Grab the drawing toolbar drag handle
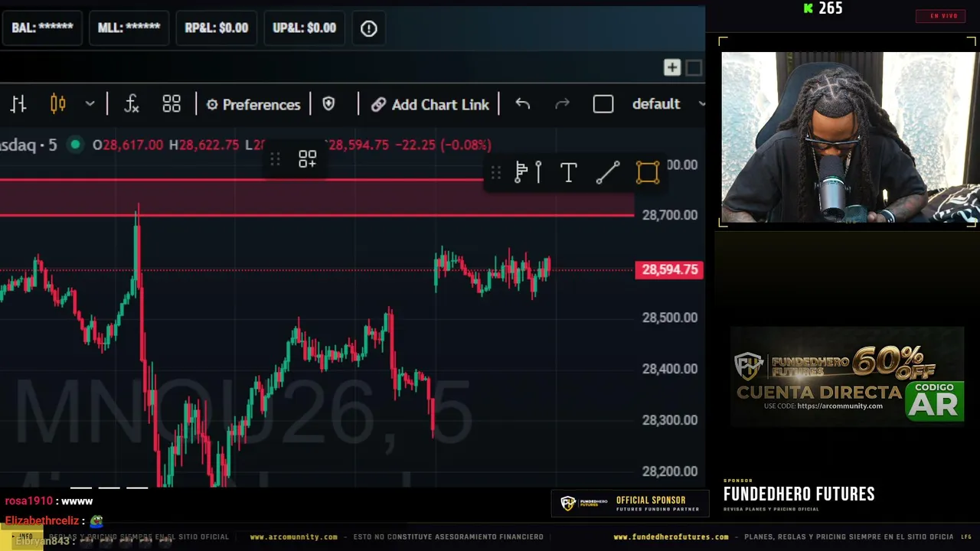The width and height of the screenshot is (980, 551). (495, 173)
